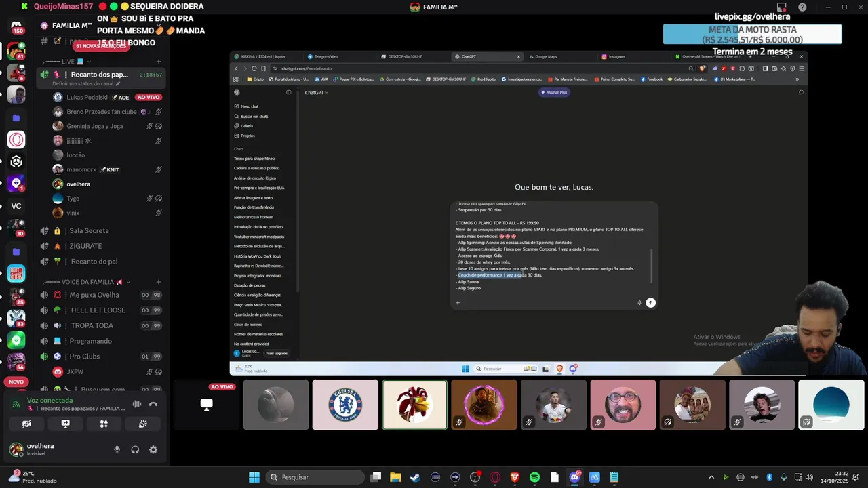The image size is (868, 488).
Task: Select the blue circle avatar participant tile
Action: tap(831, 405)
